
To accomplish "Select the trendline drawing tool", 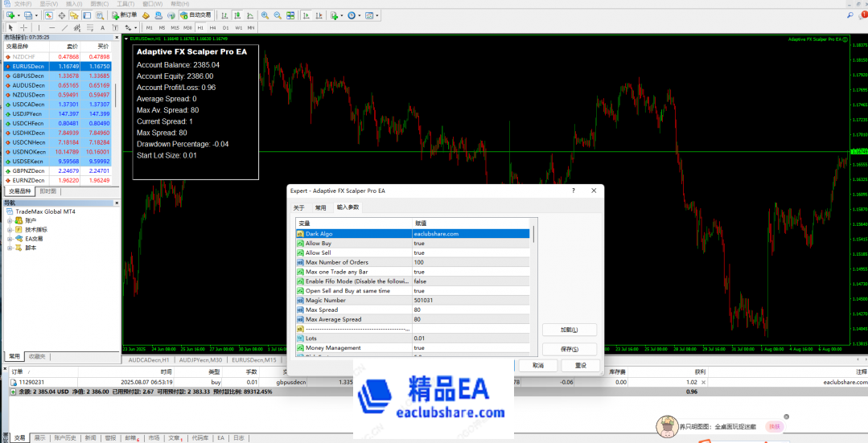I will point(64,27).
